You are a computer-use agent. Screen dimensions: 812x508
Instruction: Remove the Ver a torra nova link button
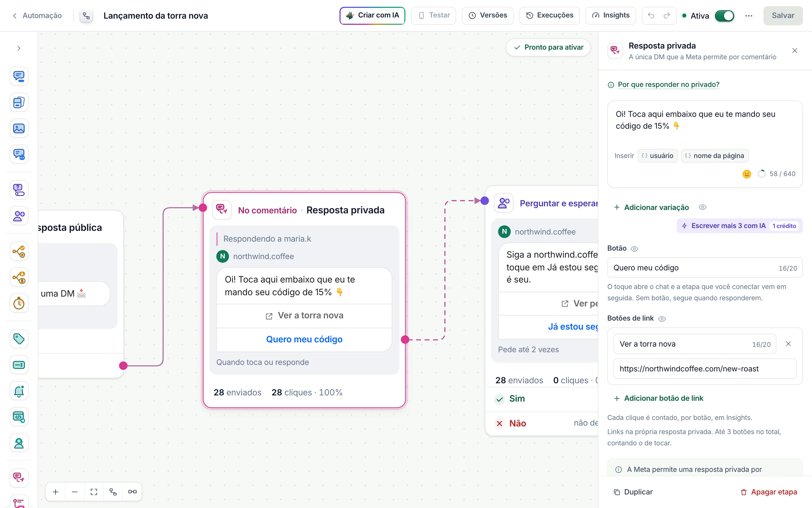click(788, 344)
